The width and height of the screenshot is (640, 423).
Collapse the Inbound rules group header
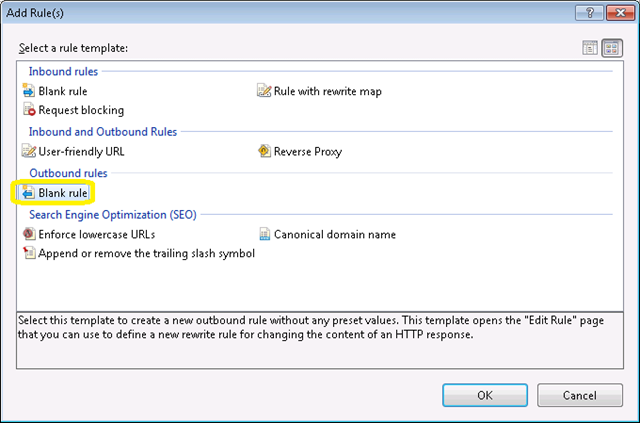[63, 71]
